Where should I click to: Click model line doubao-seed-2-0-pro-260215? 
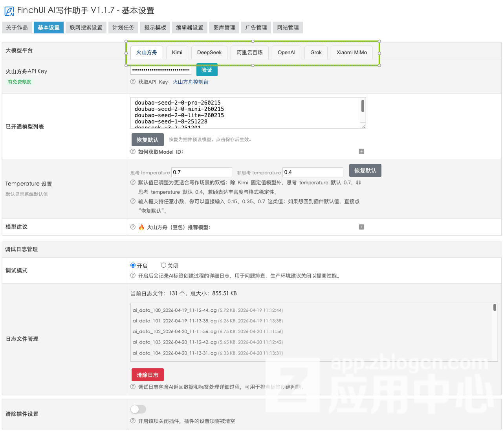178,103
